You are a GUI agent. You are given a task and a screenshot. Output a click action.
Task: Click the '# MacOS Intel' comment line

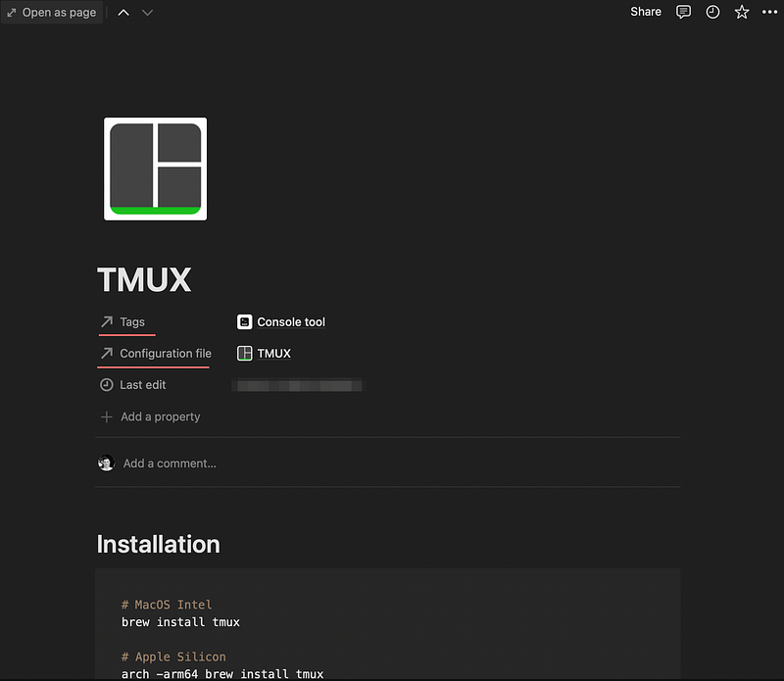tap(167, 605)
